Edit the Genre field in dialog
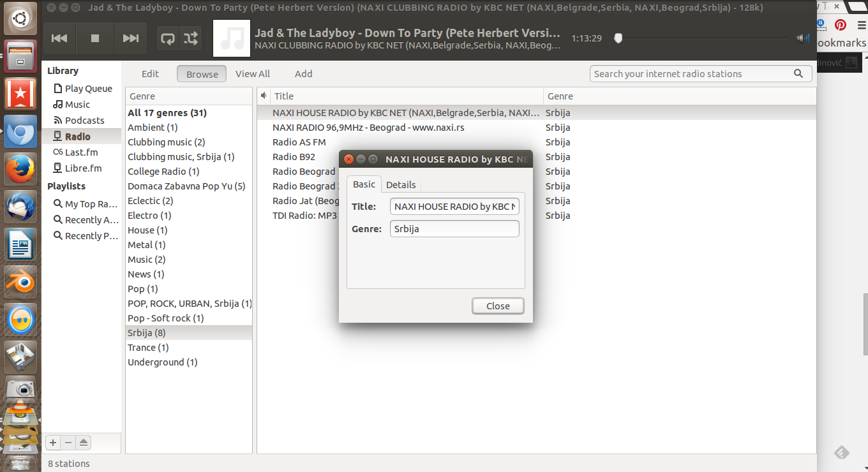Viewport: 868px width, 472px height. click(x=454, y=229)
